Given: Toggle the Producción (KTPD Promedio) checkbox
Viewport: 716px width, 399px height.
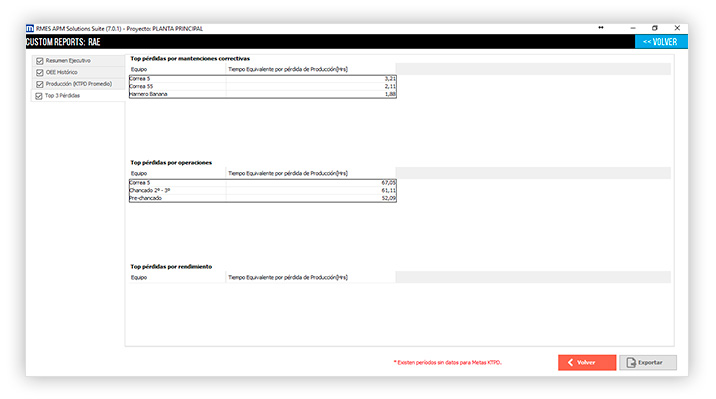Looking at the screenshot, I should click(x=40, y=84).
